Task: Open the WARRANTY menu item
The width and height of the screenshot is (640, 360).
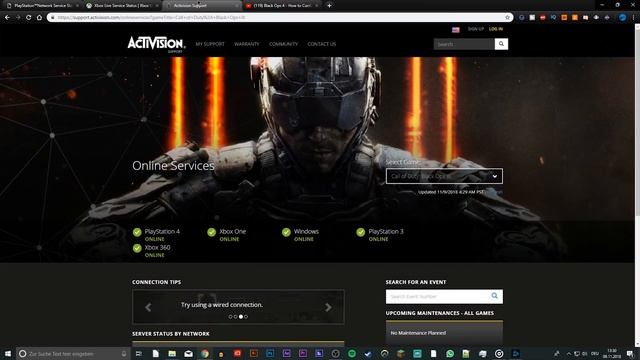Action: pos(247,44)
